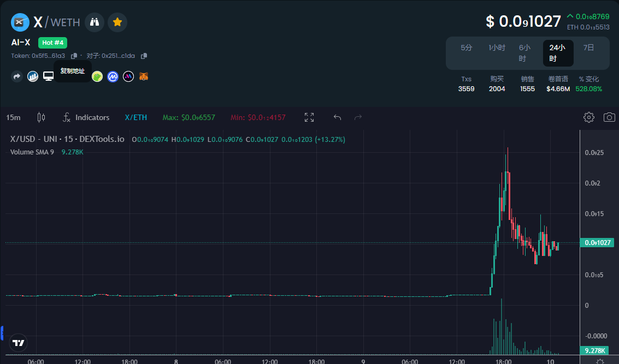Select the 24小时 tab
The width and height of the screenshot is (619, 364).
558,52
